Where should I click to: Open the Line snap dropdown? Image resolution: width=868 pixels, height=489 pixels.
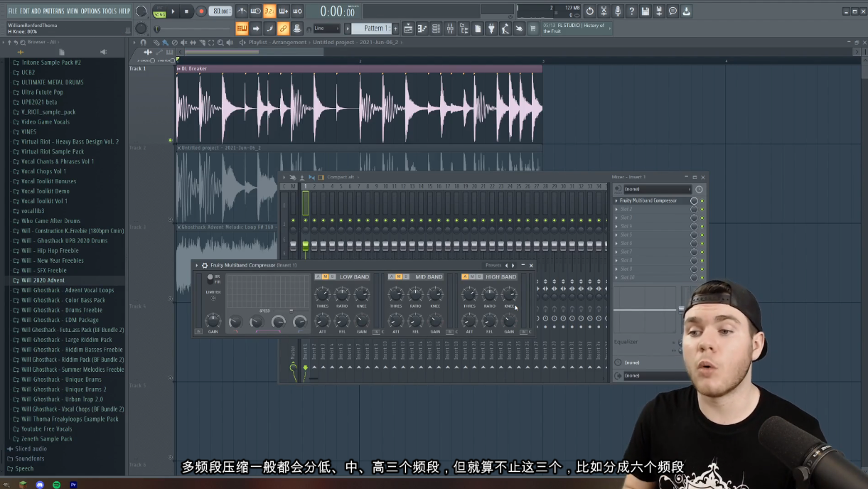tap(327, 28)
